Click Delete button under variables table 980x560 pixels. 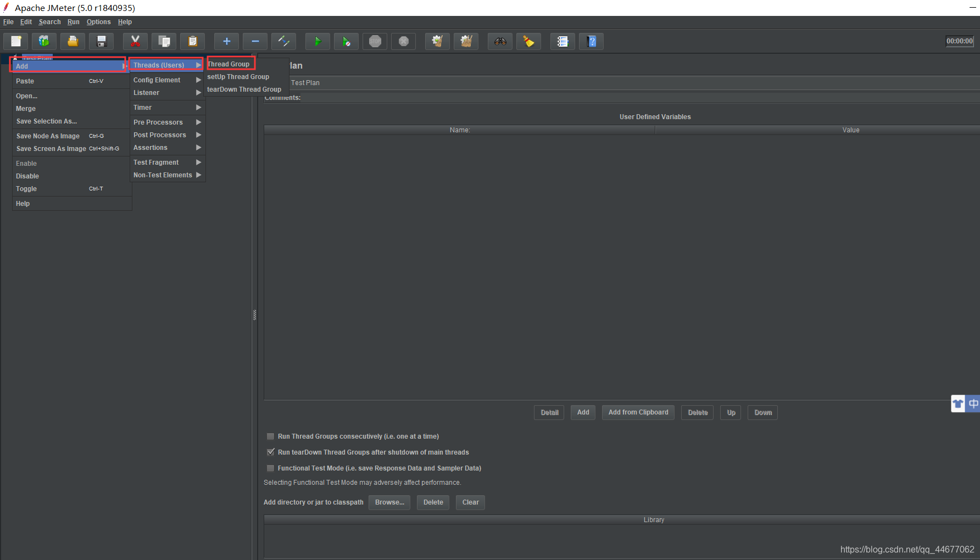(698, 412)
